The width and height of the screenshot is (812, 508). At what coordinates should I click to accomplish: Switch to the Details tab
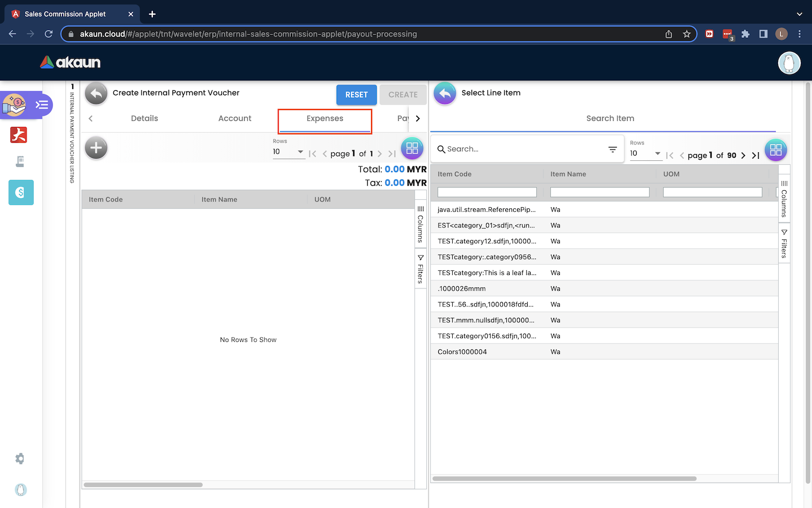click(144, 119)
